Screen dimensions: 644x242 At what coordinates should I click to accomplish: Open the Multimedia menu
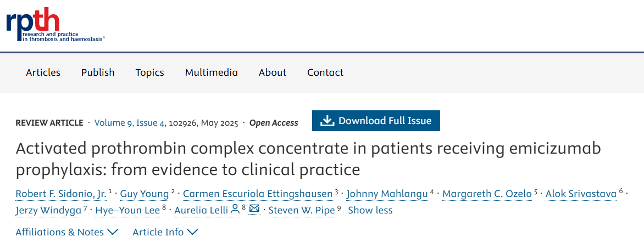(212, 72)
